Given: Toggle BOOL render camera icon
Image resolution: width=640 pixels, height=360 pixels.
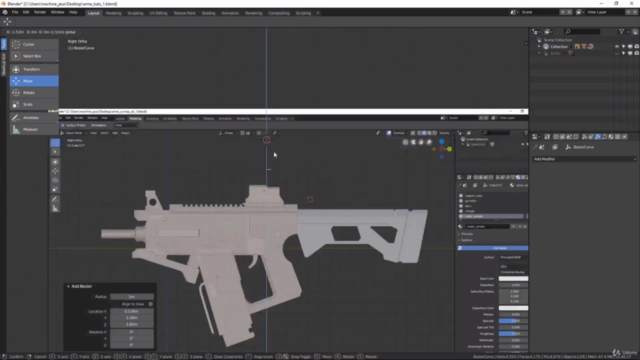Looking at the screenshot, I should [636, 53].
